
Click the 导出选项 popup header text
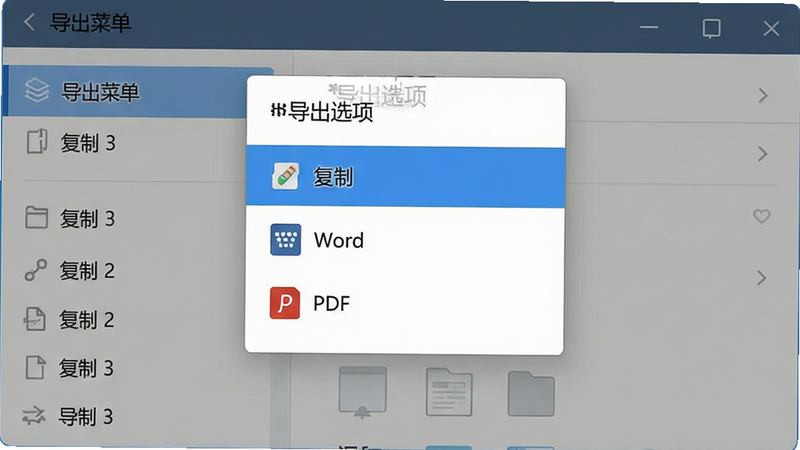(x=331, y=111)
